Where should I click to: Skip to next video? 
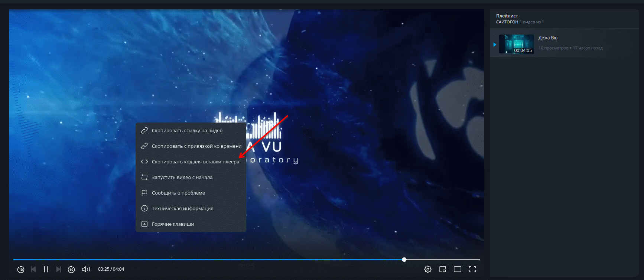pyautogui.click(x=58, y=269)
